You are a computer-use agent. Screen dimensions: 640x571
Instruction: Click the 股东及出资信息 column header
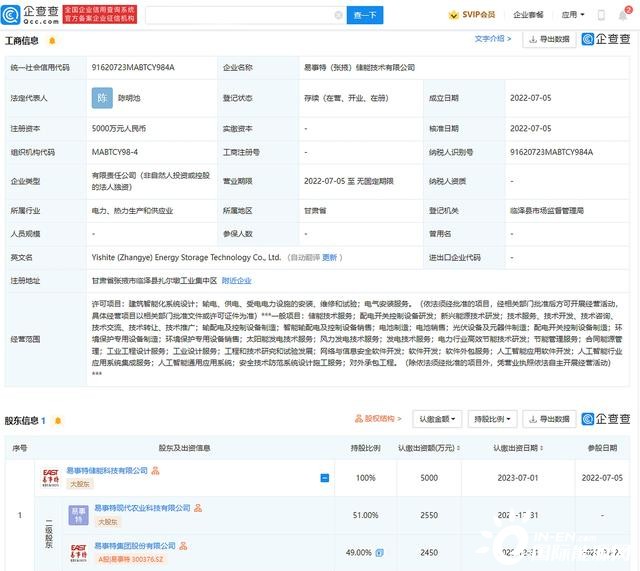(184, 448)
